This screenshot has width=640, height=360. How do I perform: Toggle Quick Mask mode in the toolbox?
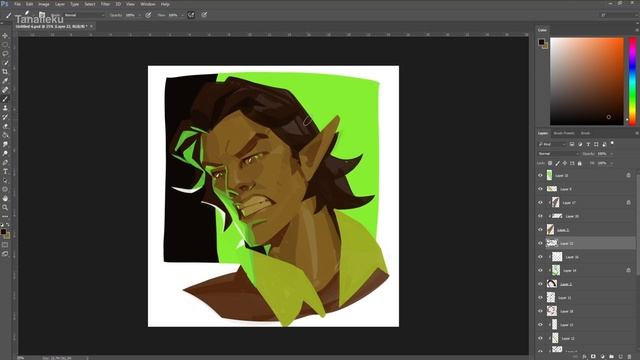5,245
